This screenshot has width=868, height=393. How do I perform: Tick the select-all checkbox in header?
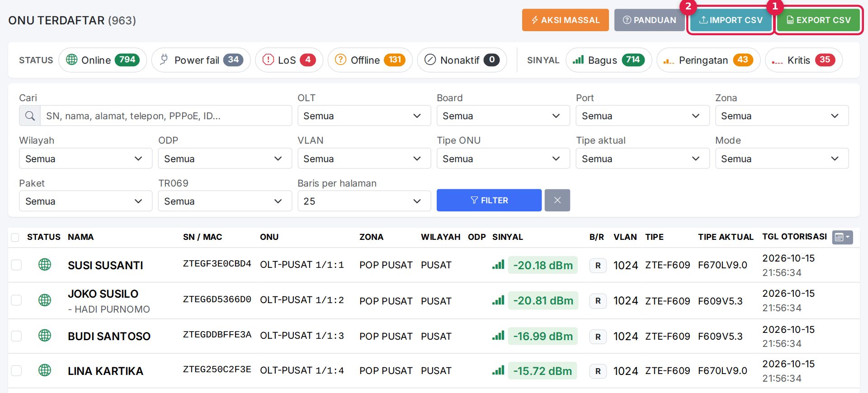(15, 238)
